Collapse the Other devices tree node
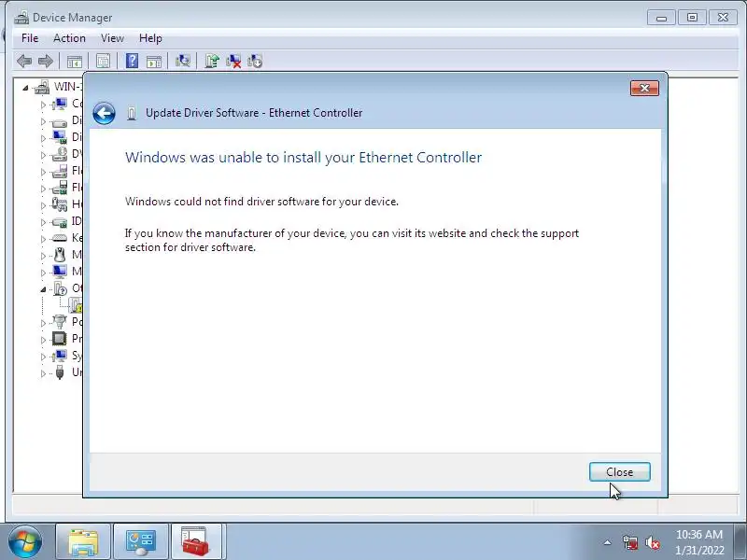Image resolution: width=747 pixels, height=560 pixels. pyautogui.click(x=43, y=289)
